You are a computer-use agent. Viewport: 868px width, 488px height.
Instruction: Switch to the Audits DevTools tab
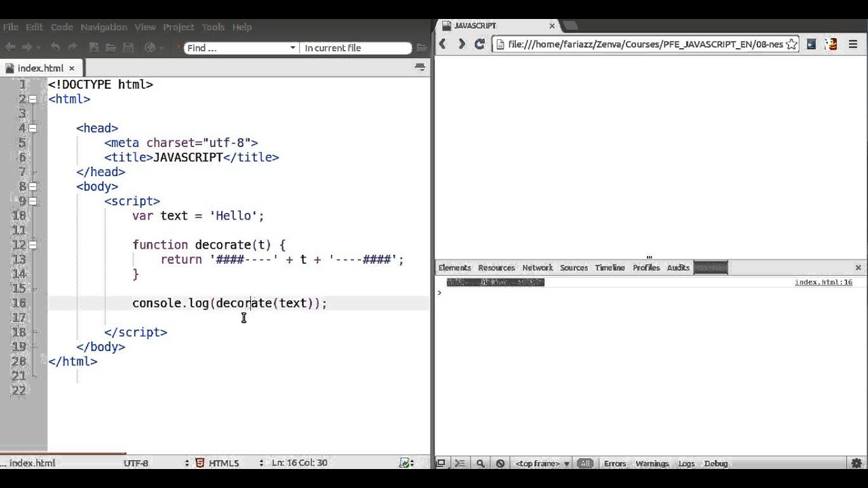pyautogui.click(x=678, y=268)
